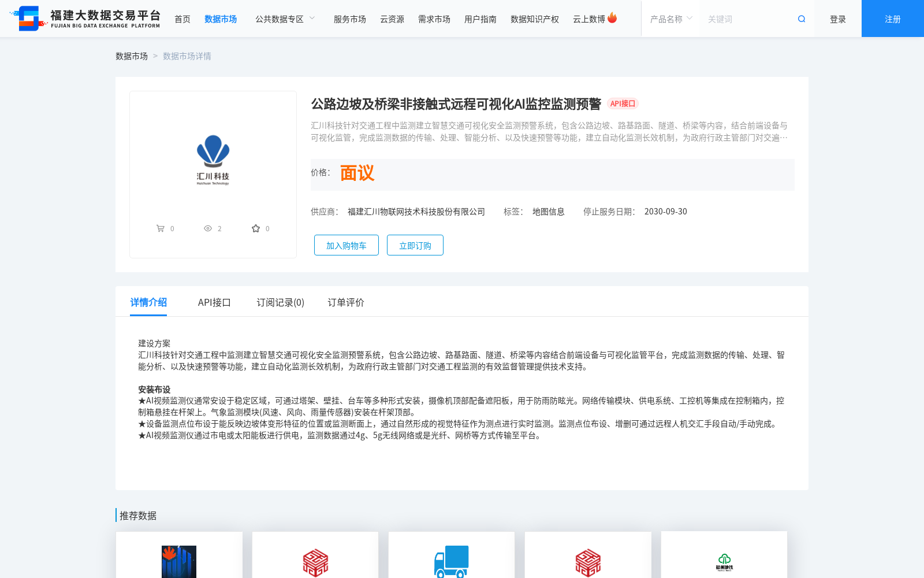Click the 数据市场详情 breadcrumb text
The width and height of the screenshot is (924, 578).
coord(187,56)
